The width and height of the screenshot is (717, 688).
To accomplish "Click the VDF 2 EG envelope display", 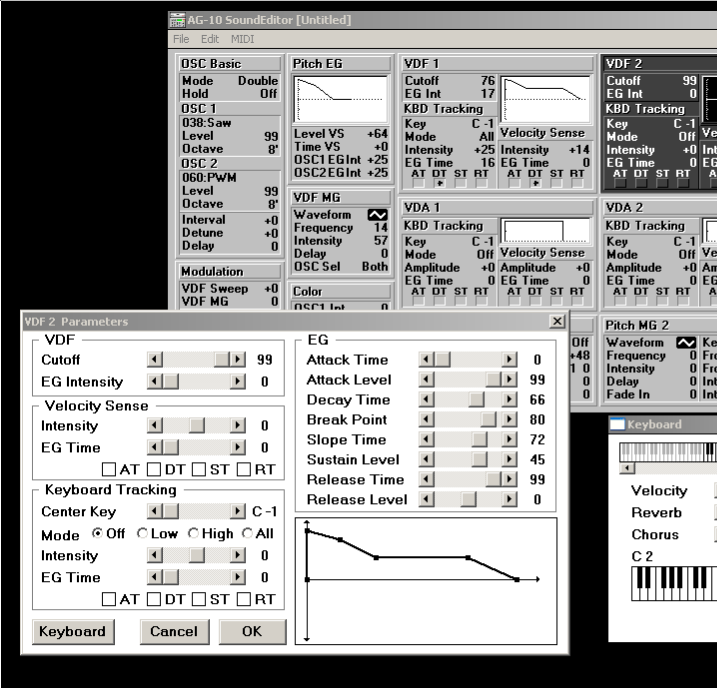I will (426, 581).
